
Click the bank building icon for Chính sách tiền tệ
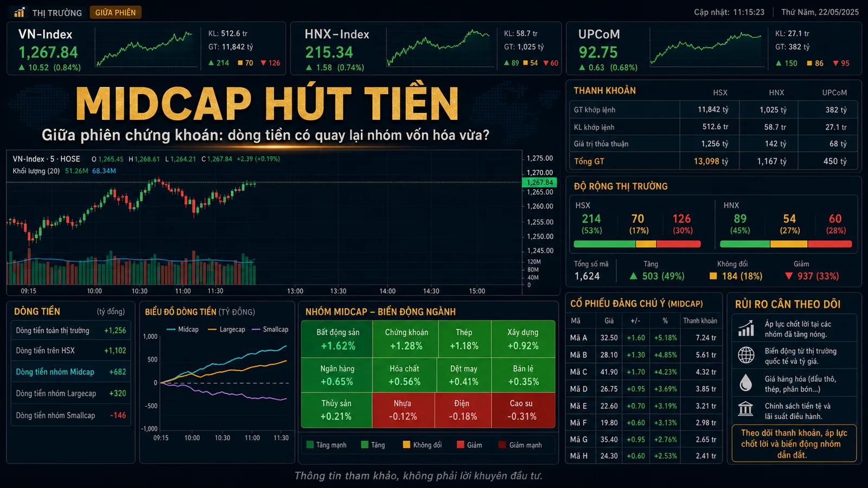pyautogui.click(x=746, y=409)
